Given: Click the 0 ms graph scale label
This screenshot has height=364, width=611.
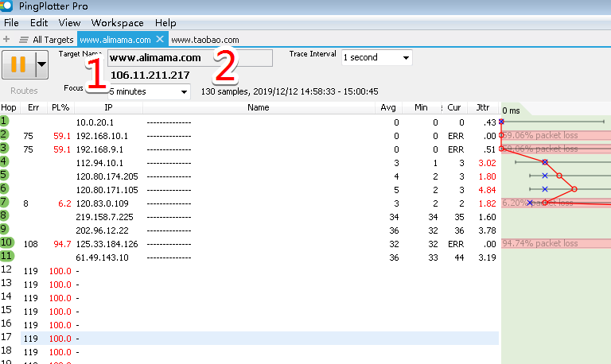Looking at the screenshot, I should (x=511, y=111).
